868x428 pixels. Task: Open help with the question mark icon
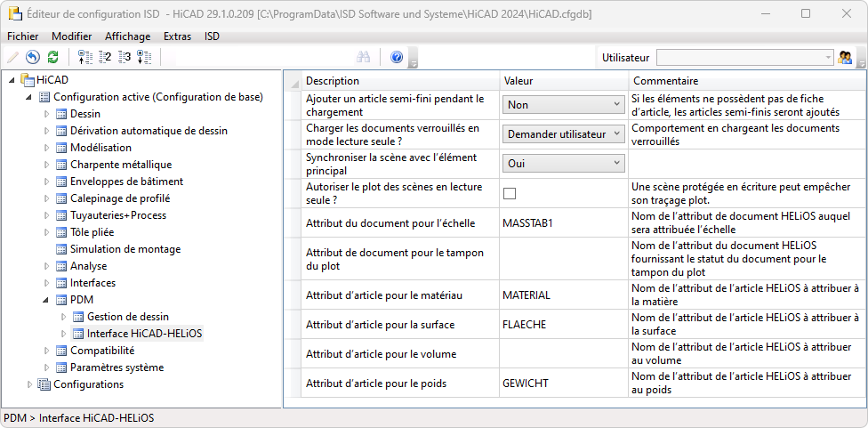coord(397,56)
